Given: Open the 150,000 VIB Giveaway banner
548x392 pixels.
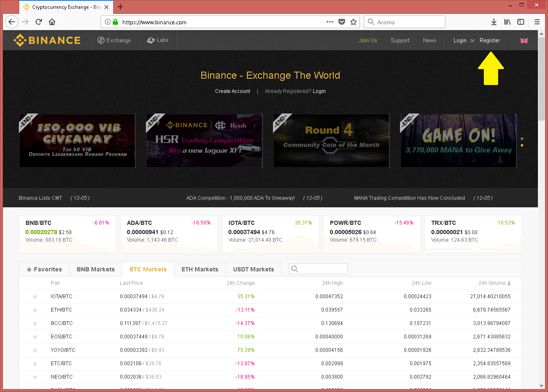Looking at the screenshot, I should (77, 141).
